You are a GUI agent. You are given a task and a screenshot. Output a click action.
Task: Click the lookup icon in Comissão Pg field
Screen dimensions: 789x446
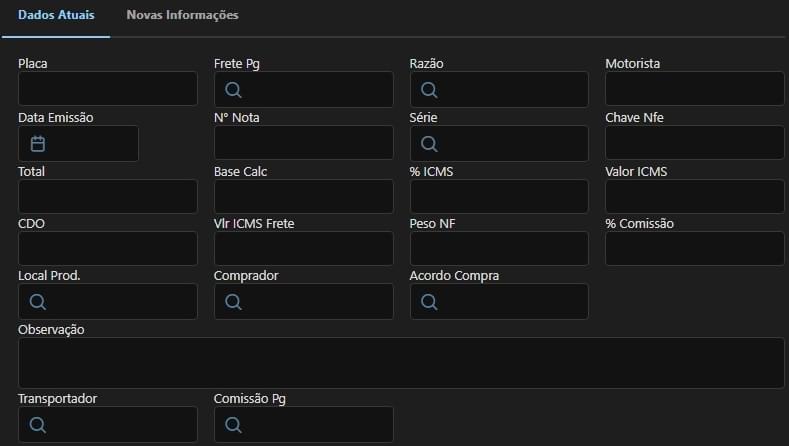click(x=233, y=425)
